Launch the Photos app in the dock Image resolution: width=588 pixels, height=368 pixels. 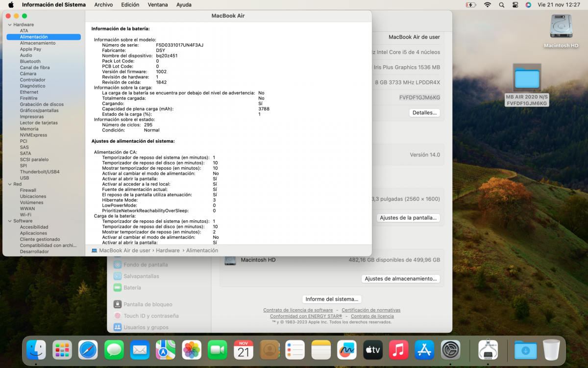[x=192, y=350]
